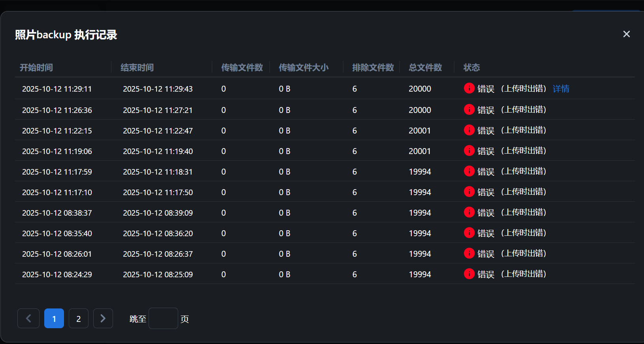Image resolution: width=644 pixels, height=344 pixels.
Task: Click the 传输文件大小 column header
Action: [303, 68]
